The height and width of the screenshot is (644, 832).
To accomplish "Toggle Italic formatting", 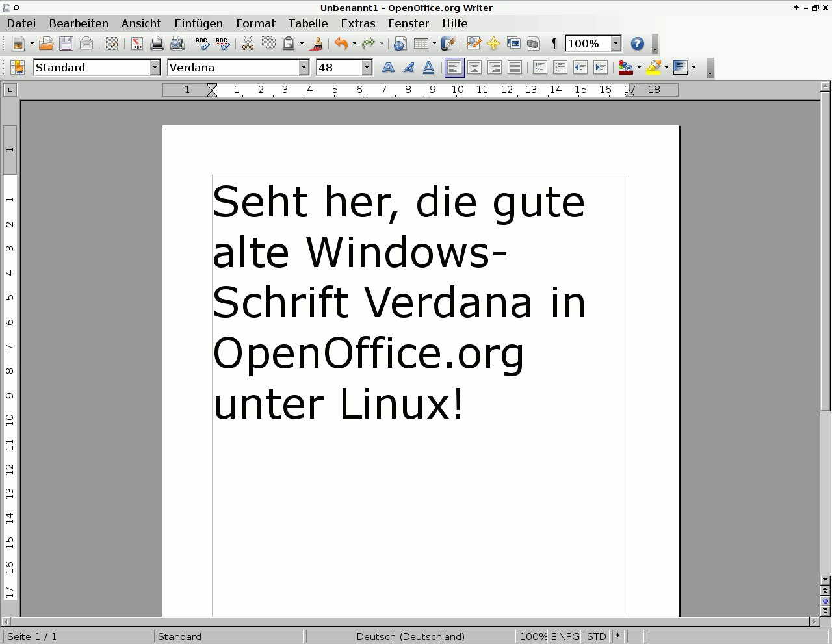I will (409, 68).
